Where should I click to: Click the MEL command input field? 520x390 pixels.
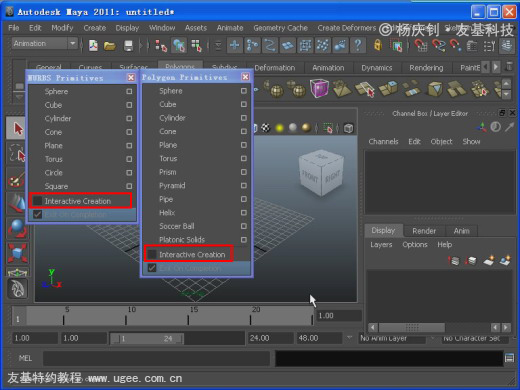pyautogui.click(x=156, y=358)
